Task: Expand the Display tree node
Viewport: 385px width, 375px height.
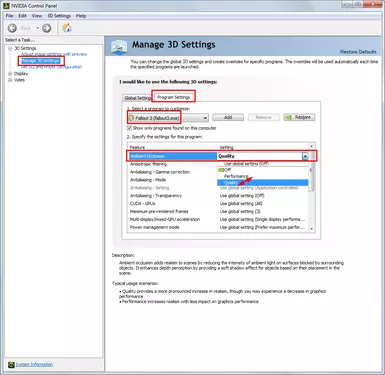Action: point(10,73)
